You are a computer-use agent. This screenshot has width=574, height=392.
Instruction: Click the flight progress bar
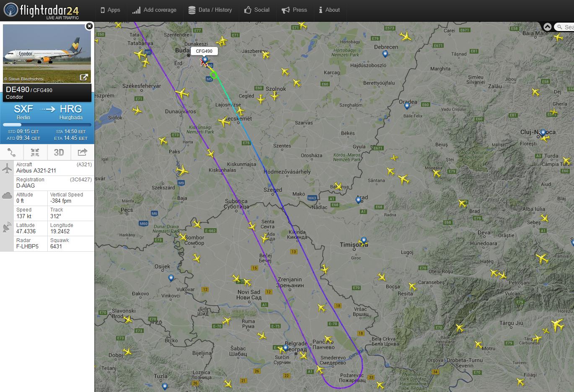47,125
